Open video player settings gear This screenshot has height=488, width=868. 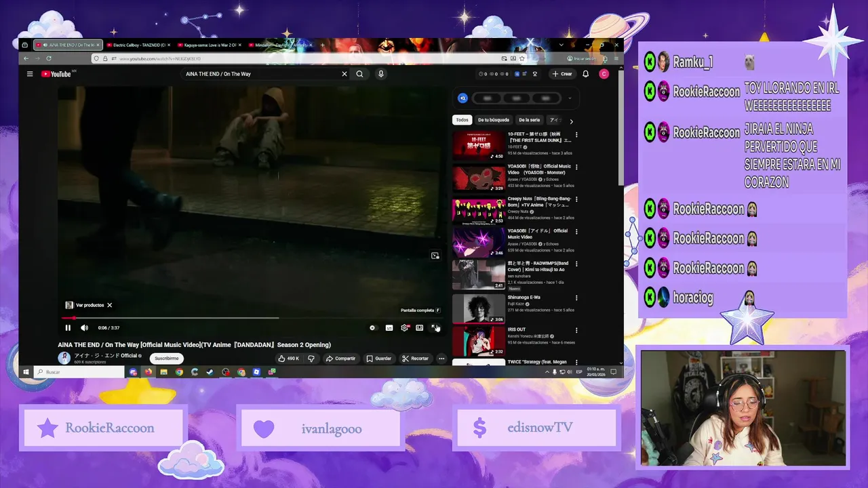click(405, 328)
